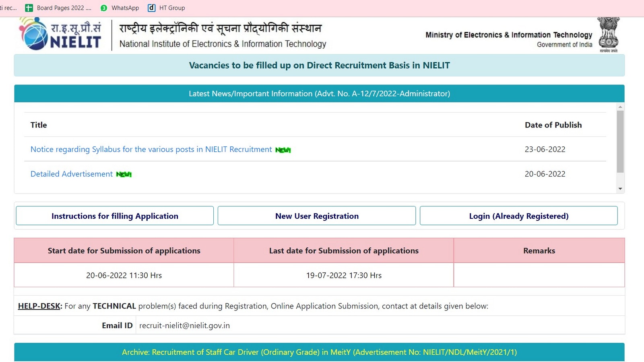Open Notice regarding Syllabus for various posts
Image resolution: width=644 pixels, height=362 pixels.
pos(151,149)
